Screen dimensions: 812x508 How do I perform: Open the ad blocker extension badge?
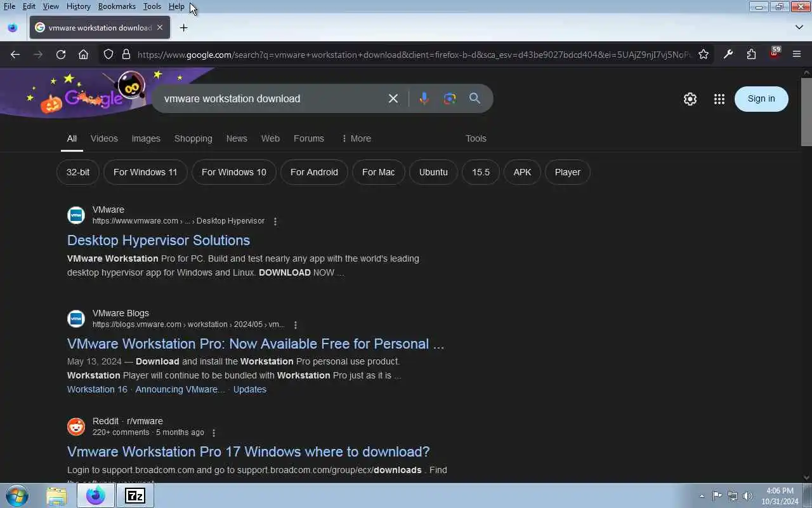point(775,53)
